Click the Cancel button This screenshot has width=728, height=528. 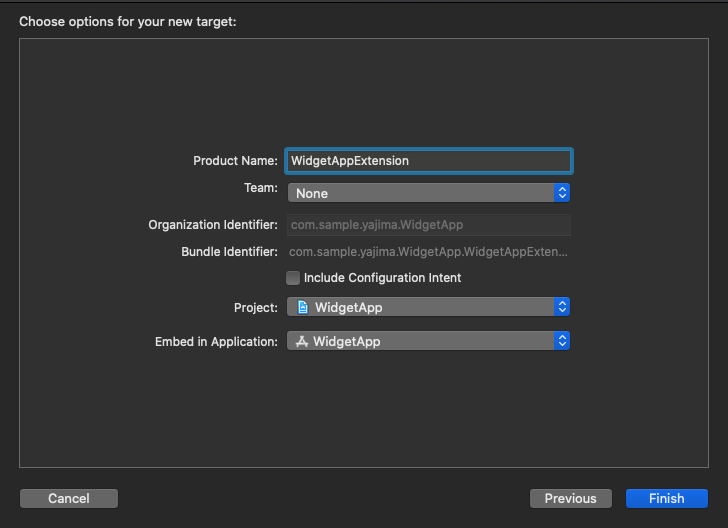(x=69, y=498)
